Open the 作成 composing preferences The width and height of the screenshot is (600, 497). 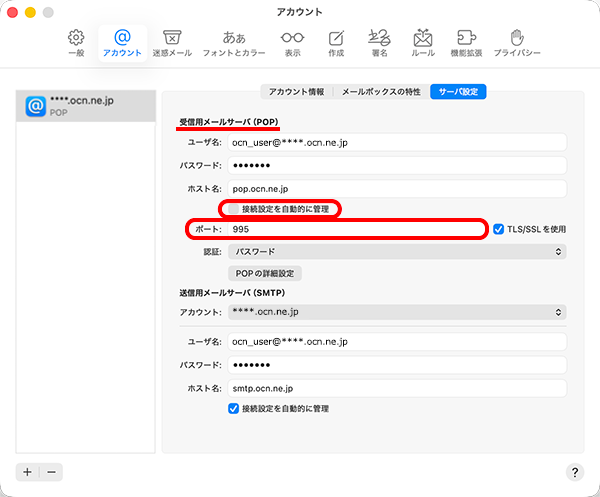[336, 42]
